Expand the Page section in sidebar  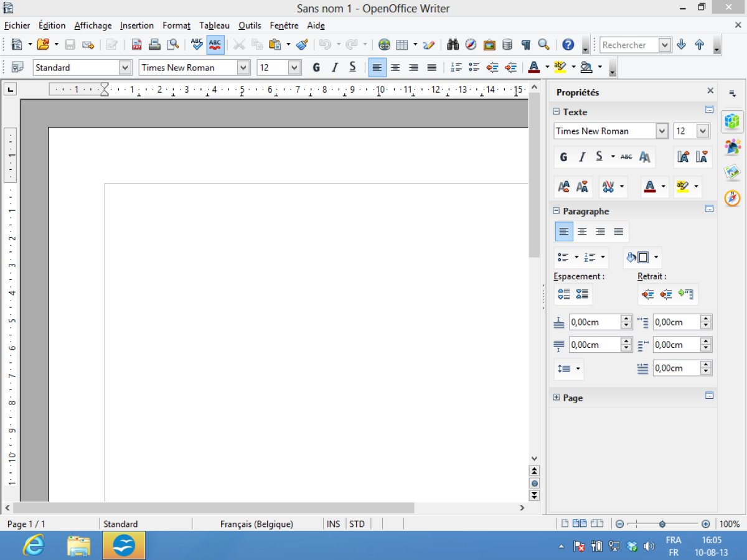(557, 398)
